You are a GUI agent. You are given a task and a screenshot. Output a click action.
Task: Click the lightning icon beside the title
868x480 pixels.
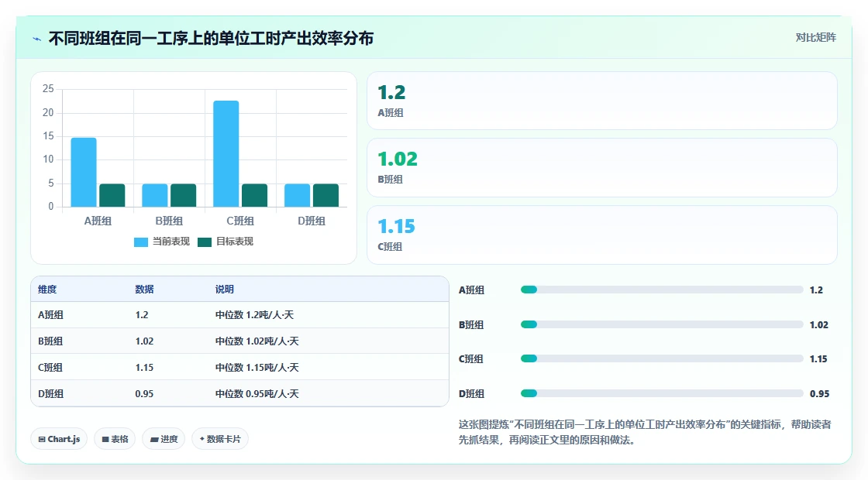pos(37,39)
